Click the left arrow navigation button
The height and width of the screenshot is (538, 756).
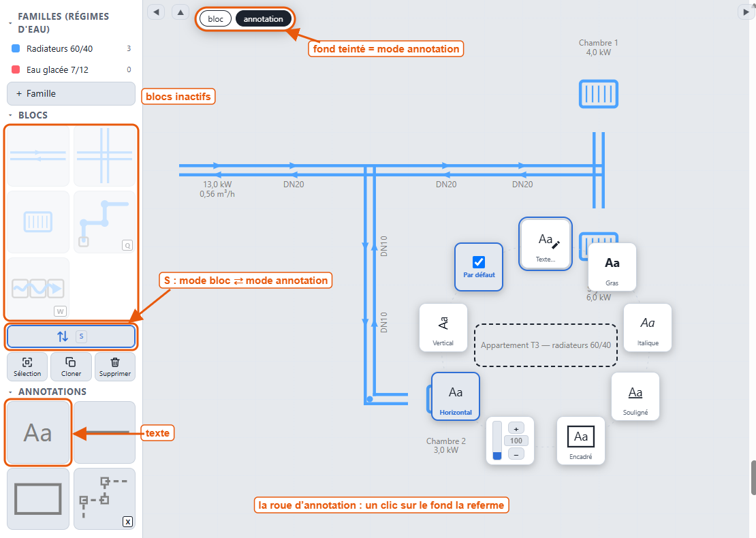[x=156, y=12]
